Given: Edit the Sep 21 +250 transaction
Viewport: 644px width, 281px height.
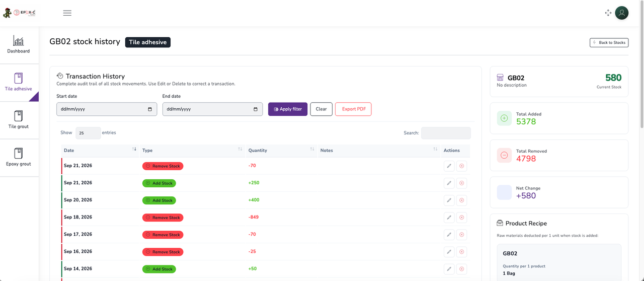Looking at the screenshot, I should (449, 183).
